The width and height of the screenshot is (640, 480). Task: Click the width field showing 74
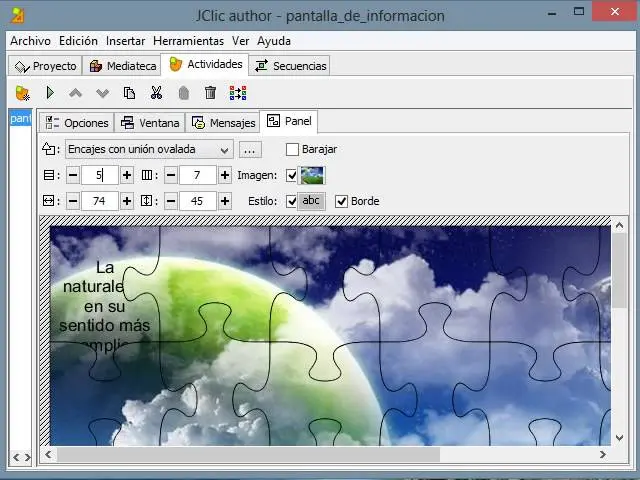coord(100,201)
